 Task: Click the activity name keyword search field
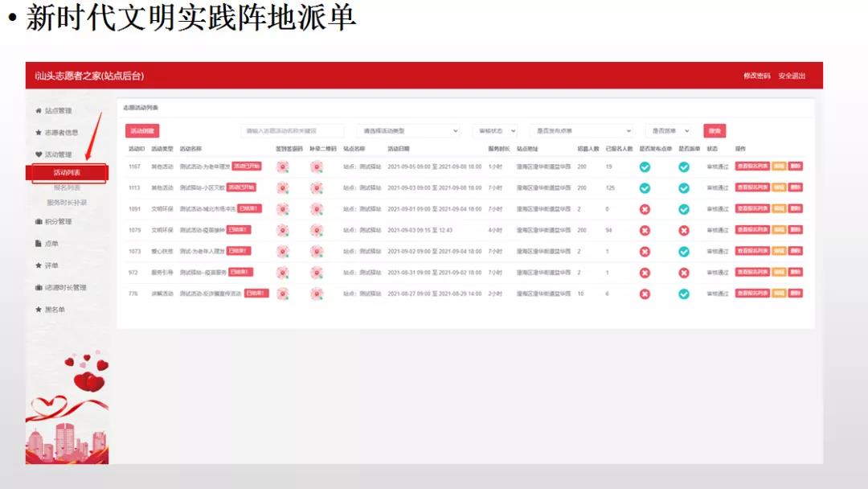click(293, 130)
